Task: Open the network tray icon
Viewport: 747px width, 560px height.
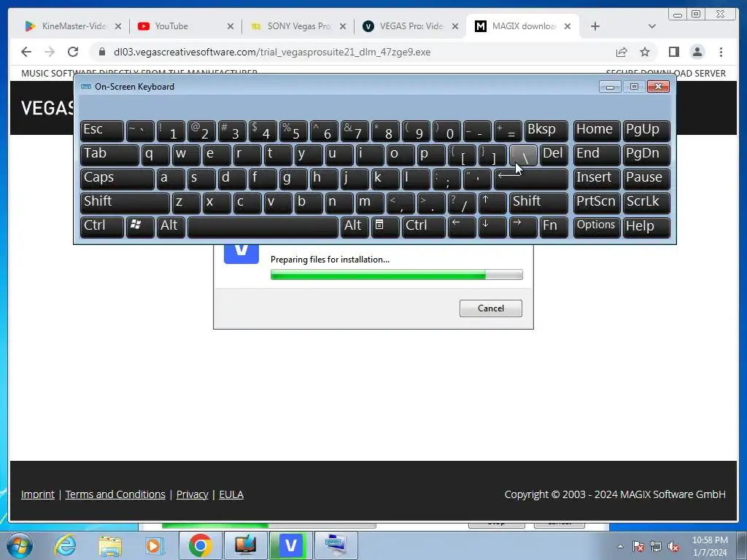Action: (x=656, y=546)
